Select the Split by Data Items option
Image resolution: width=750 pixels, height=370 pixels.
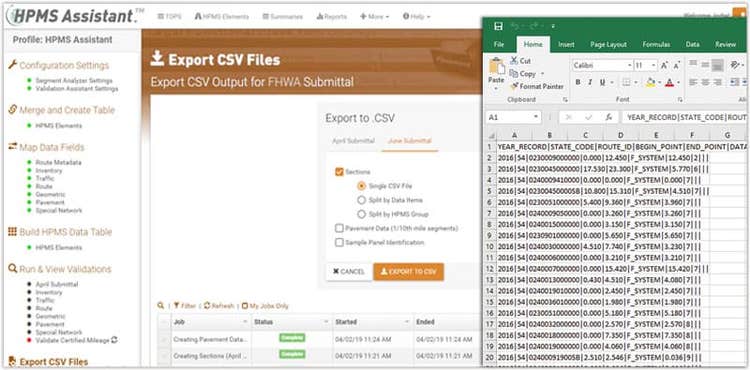(x=362, y=200)
